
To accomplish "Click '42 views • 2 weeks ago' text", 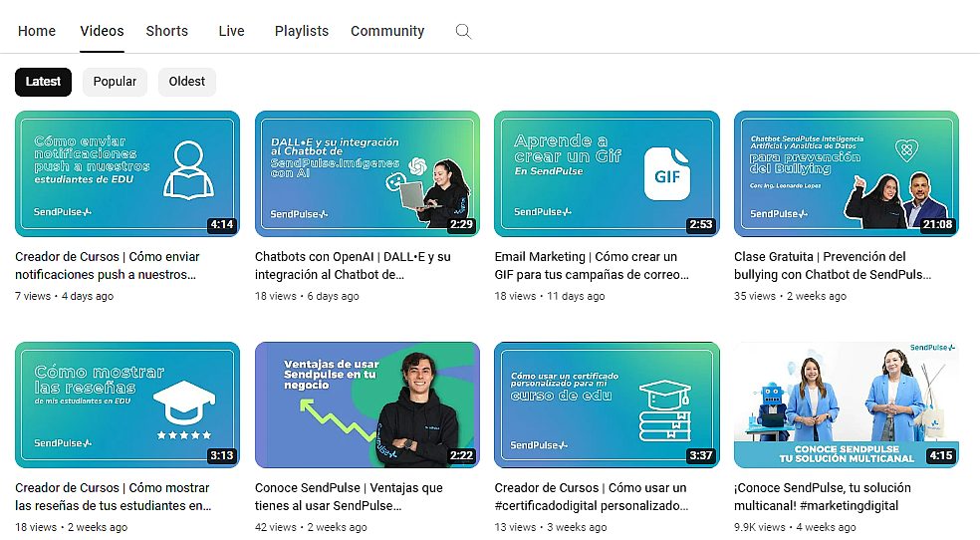I will tap(312, 527).
